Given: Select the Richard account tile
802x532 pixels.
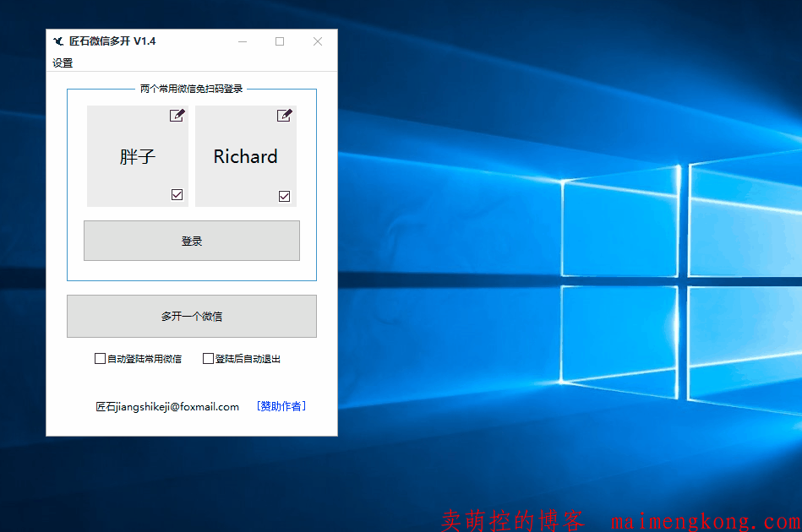Looking at the screenshot, I should tap(245, 157).
